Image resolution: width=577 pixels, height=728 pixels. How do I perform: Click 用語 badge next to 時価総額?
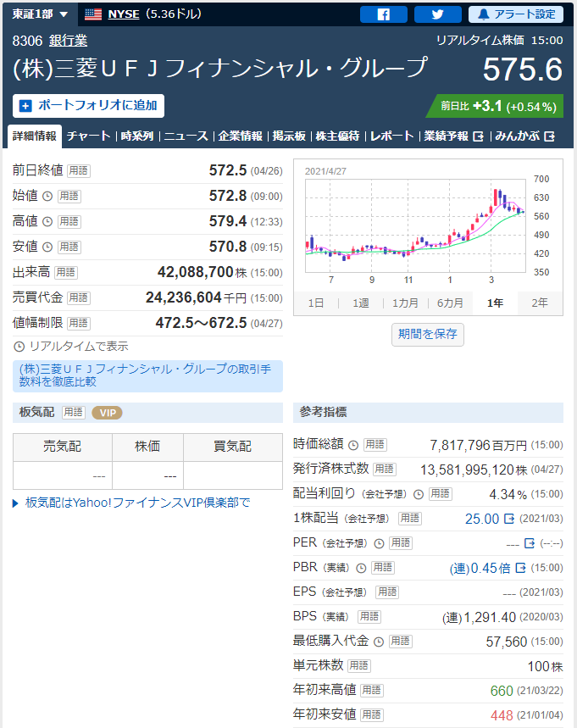(x=374, y=445)
